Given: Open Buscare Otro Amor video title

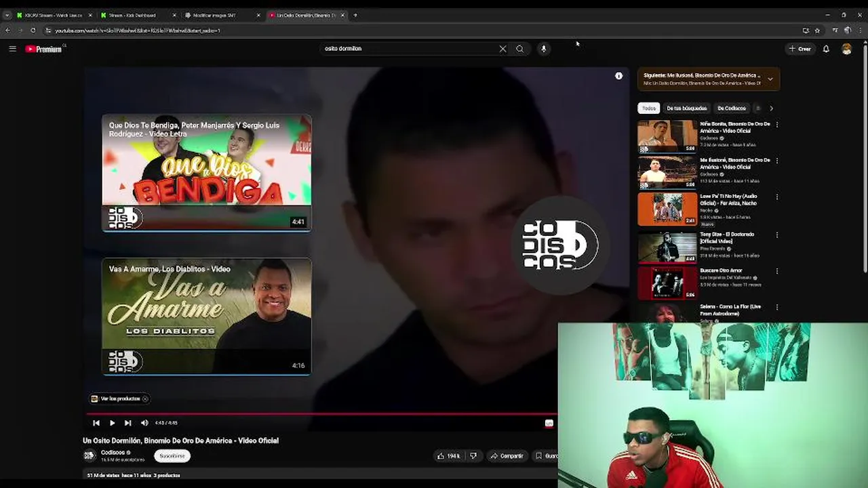Looking at the screenshot, I should 721,270.
